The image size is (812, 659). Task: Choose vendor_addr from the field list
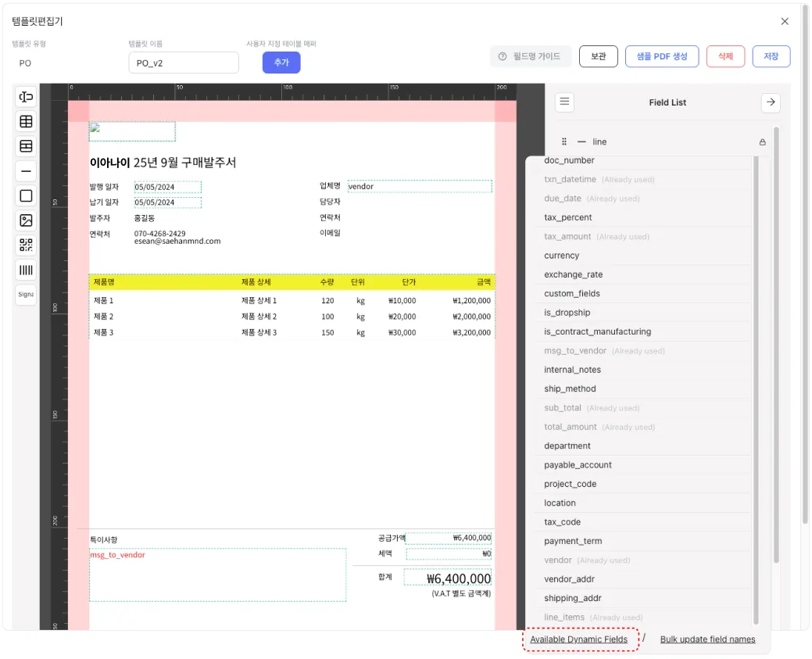pos(572,579)
